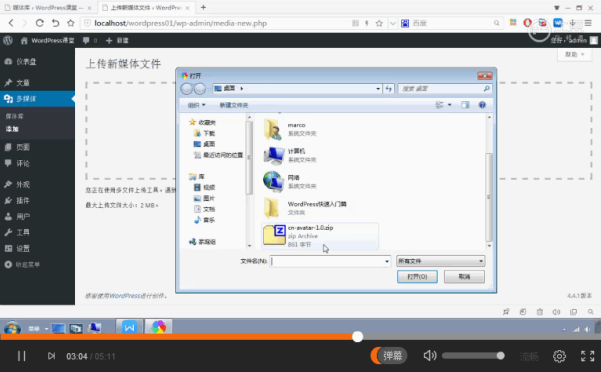Open the Organize dropdown in file dialog
Viewport: 601px width, 372px height.
(197, 105)
